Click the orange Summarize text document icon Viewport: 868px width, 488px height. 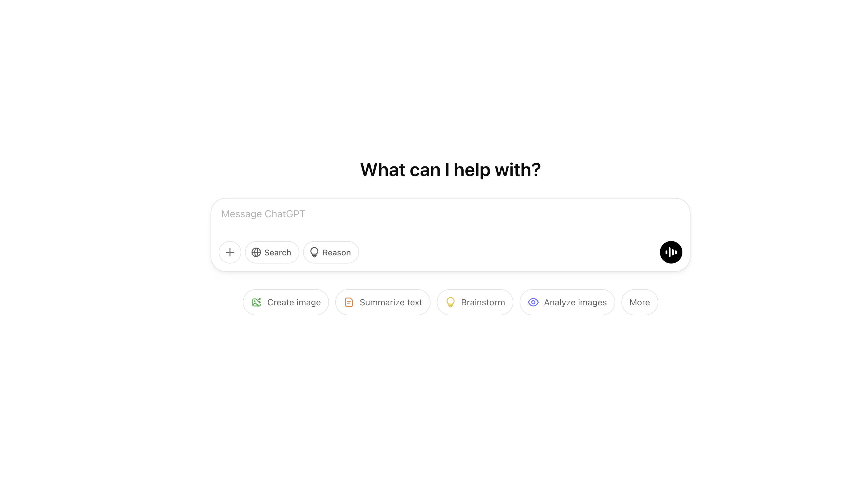coord(349,302)
